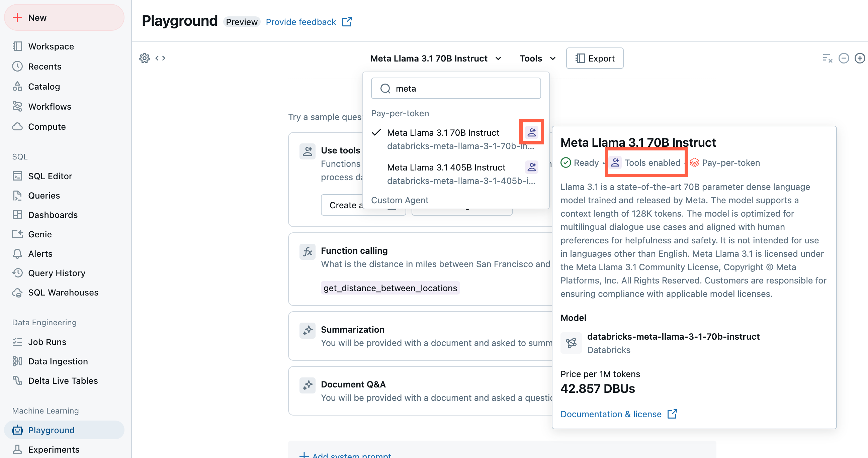
Task: Click the function calling fx icon
Action: coord(307,251)
